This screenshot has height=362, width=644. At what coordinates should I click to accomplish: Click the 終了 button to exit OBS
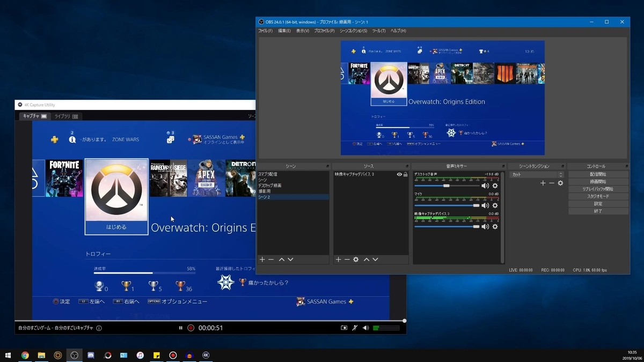(598, 211)
